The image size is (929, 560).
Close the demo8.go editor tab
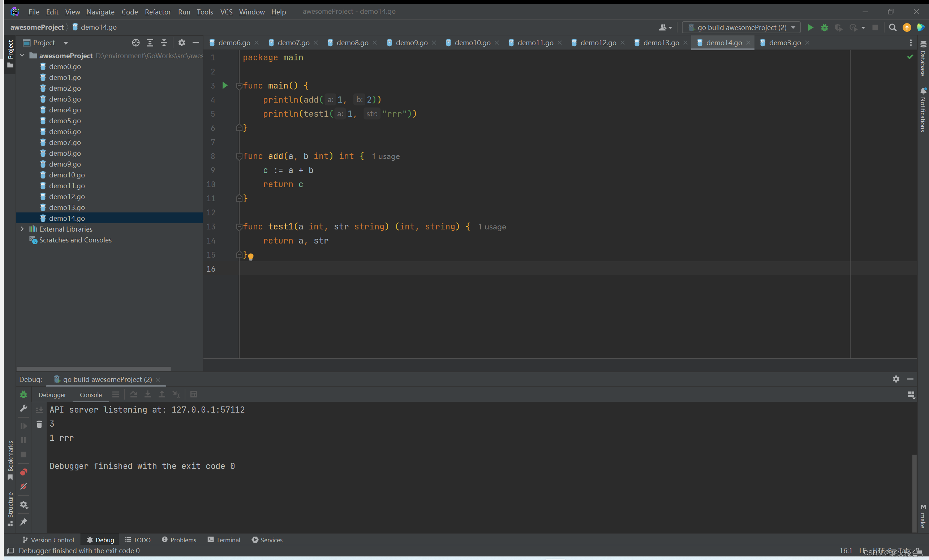pos(375,43)
